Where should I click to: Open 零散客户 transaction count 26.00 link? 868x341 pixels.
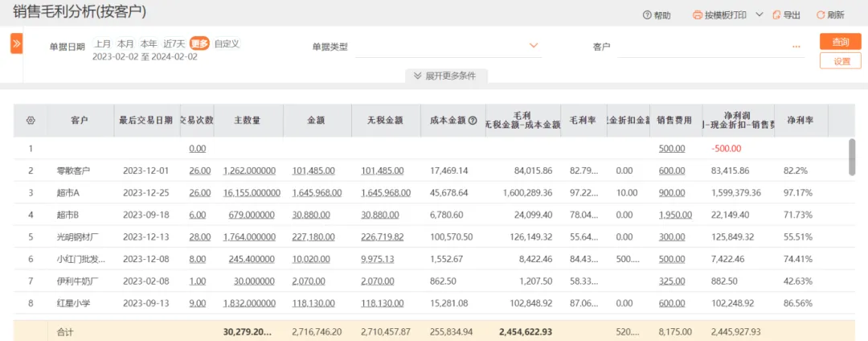pos(200,170)
